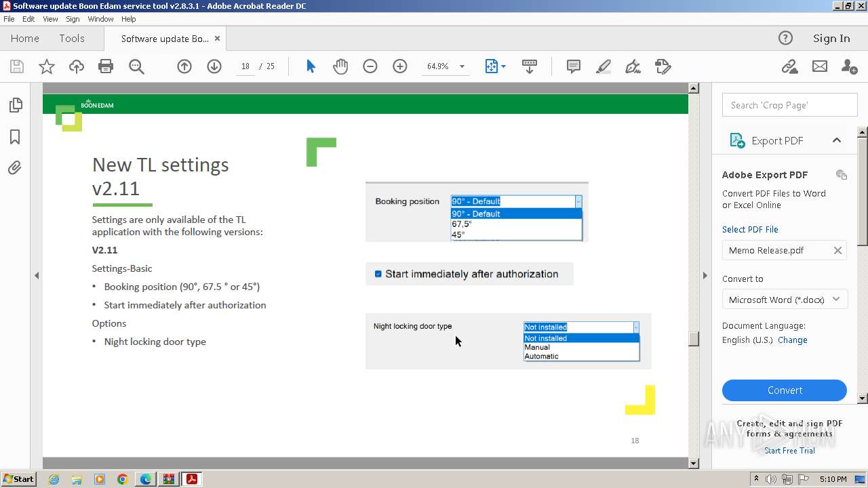The image size is (868, 488).
Task: Share the file with other people
Action: point(849,66)
